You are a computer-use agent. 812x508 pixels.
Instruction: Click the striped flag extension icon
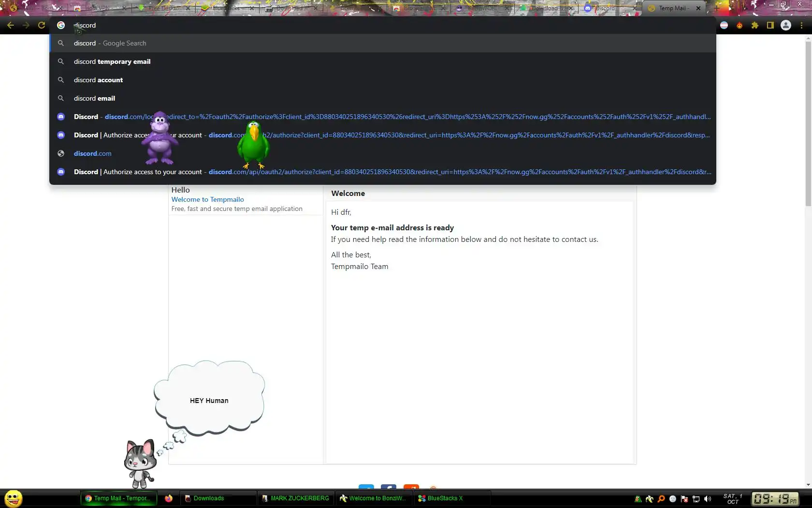point(724,25)
